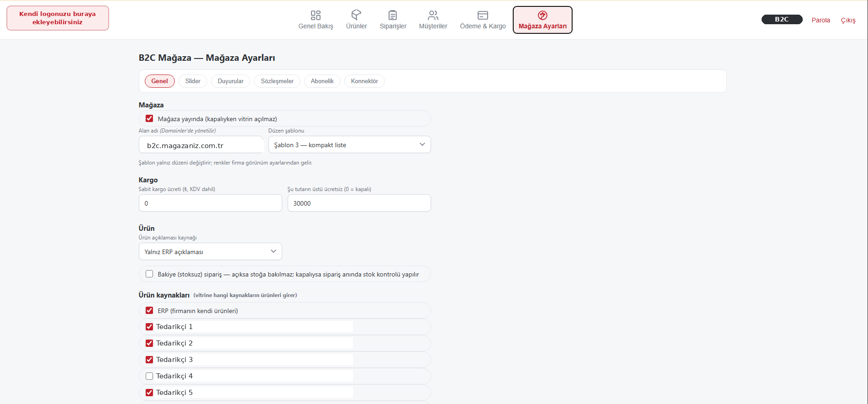
Task: Open Müşteriler people icon
Action: (x=433, y=15)
